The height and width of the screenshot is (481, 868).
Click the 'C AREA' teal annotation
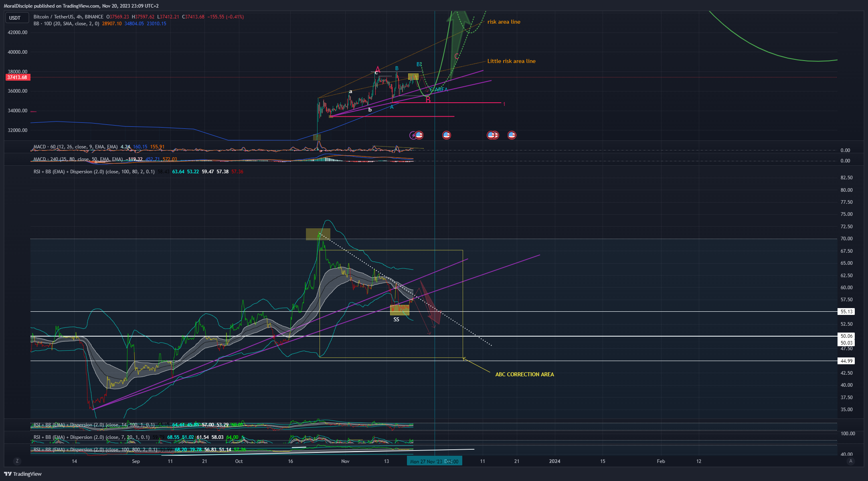coord(439,90)
